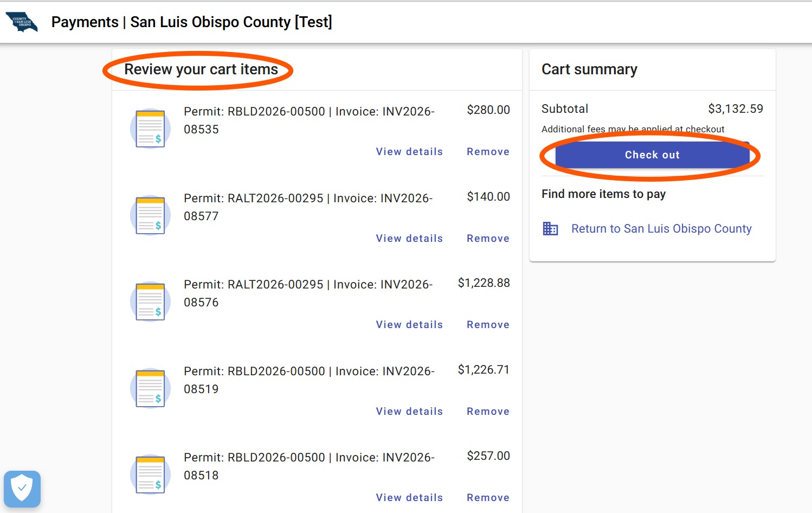View details for the $1,228.88 invoice
812x513 pixels.
tap(409, 325)
